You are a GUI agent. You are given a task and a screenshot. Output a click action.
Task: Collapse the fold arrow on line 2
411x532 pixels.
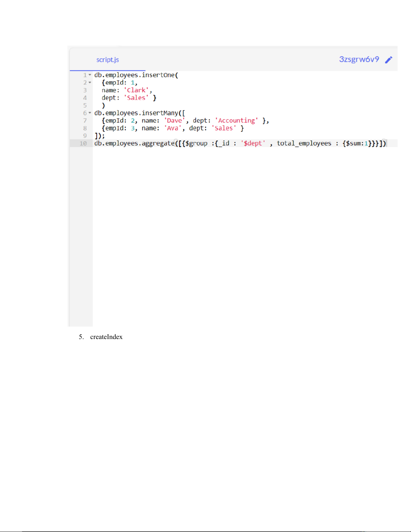(90, 83)
